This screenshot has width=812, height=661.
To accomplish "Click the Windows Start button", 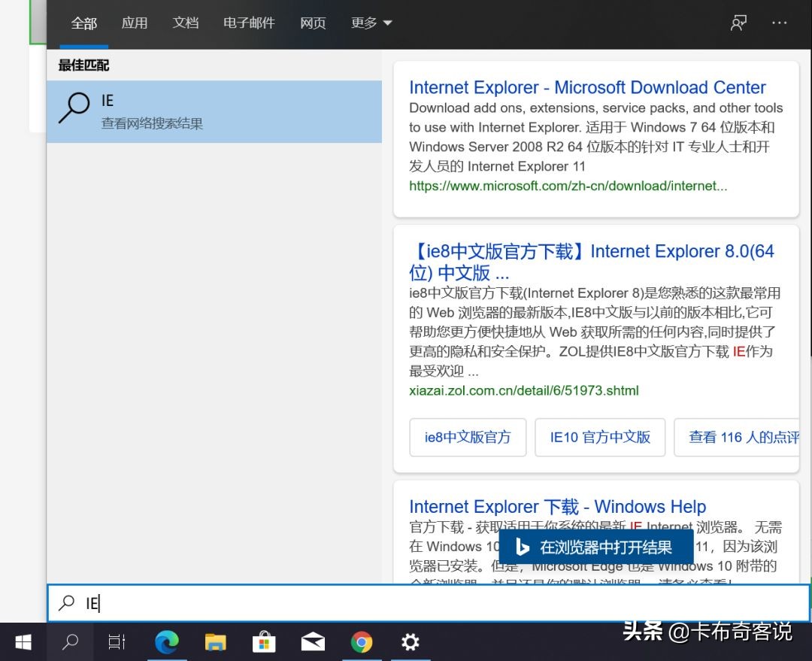I will point(22,642).
